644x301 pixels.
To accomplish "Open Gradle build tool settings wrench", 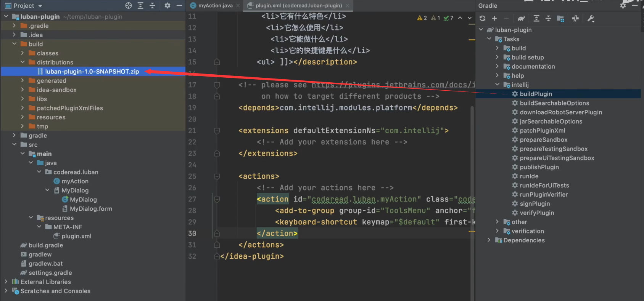I will pos(591,18).
